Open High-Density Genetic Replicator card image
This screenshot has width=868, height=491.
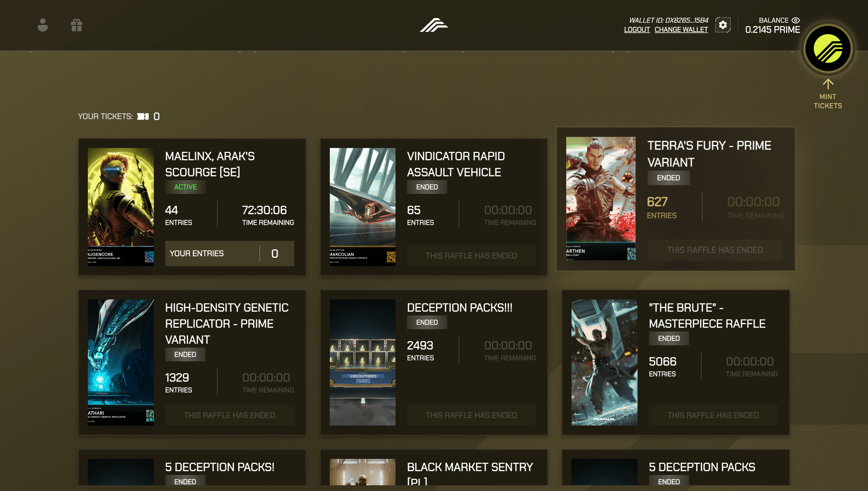point(121,362)
